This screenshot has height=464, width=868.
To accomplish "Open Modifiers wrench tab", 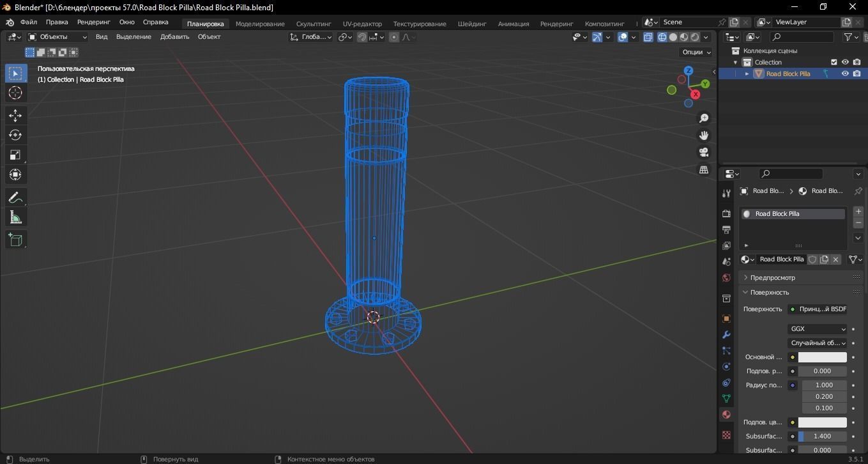I will [726, 334].
